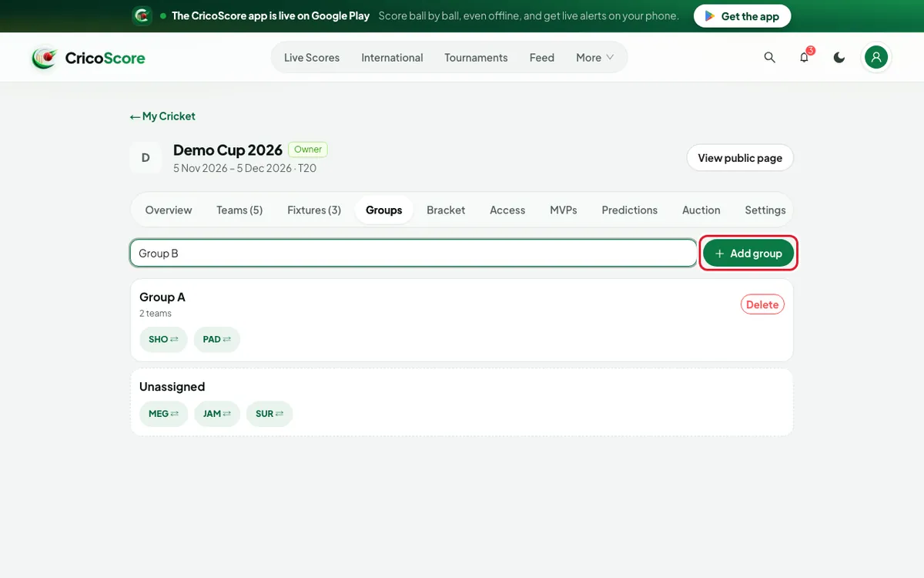The height and width of the screenshot is (578, 924).
Task: Open Live Scores nav item
Action: tap(312, 58)
